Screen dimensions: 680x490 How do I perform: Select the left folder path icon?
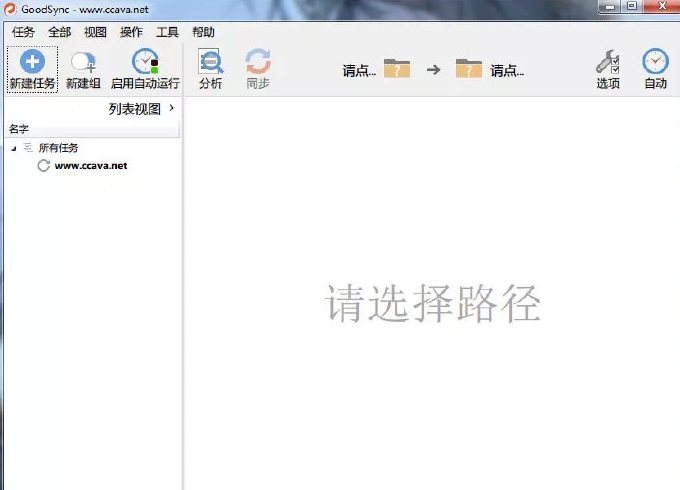[x=397, y=69]
